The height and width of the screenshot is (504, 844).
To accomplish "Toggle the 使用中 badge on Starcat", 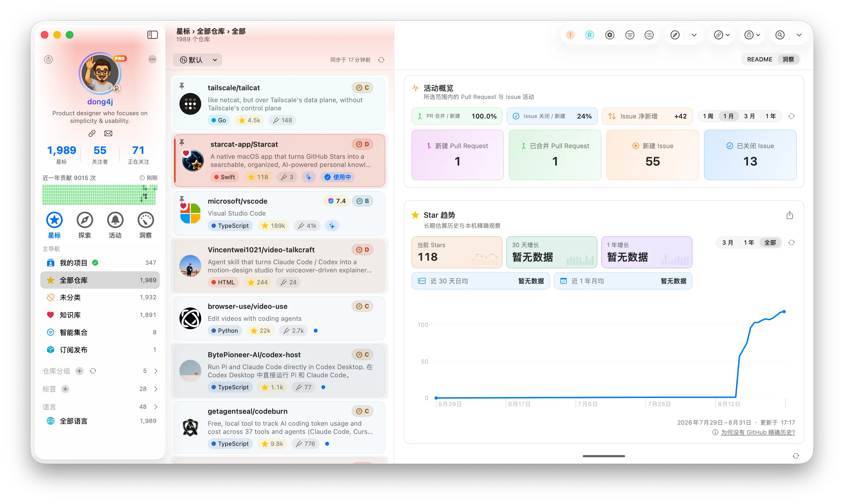I will click(x=338, y=177).
